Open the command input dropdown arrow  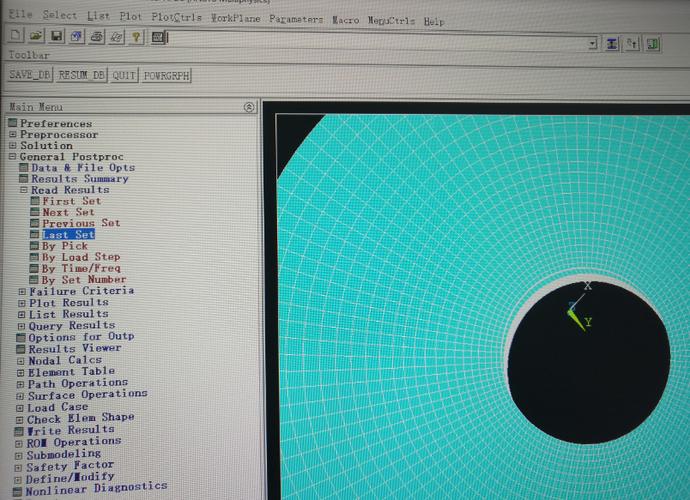coord(593,44)
